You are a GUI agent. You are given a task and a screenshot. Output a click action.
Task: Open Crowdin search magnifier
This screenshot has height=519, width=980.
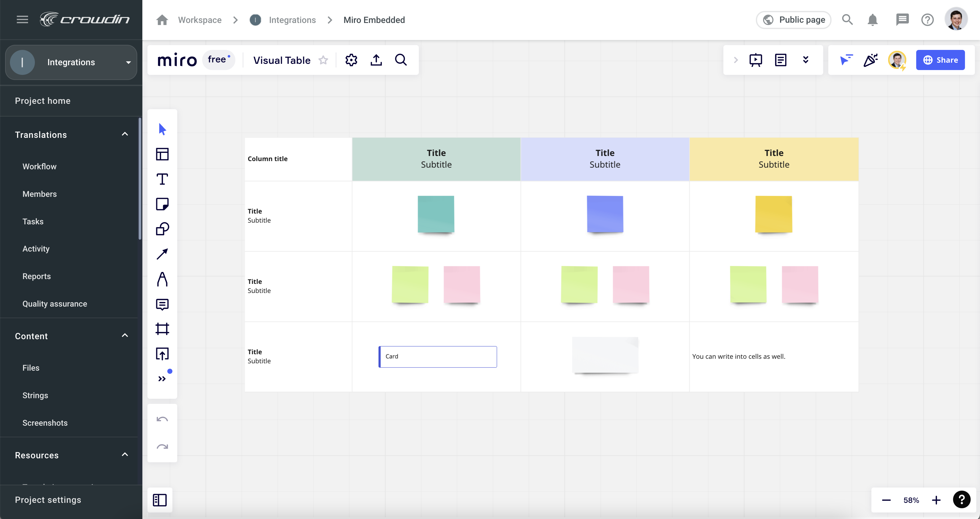point(847,19)
